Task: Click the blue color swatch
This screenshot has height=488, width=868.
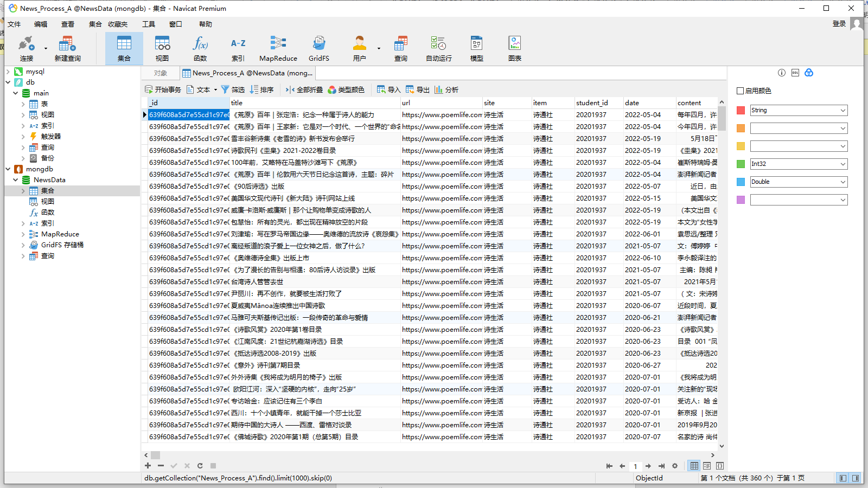Action: point(741,182)
